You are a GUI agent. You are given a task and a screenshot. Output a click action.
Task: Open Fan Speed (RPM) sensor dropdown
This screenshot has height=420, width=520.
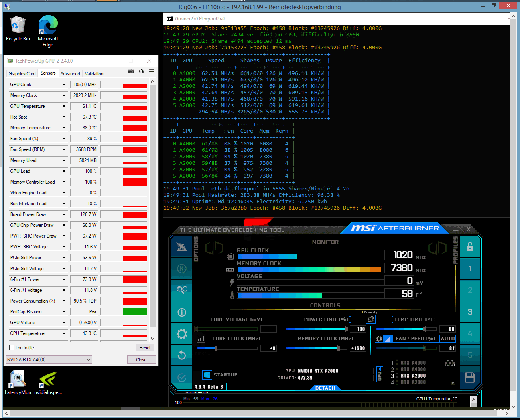[64, 149]
